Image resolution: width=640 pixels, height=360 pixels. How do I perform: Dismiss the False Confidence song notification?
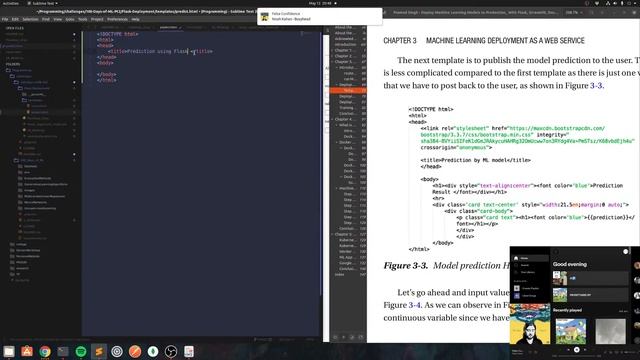[x=320, y=16]
